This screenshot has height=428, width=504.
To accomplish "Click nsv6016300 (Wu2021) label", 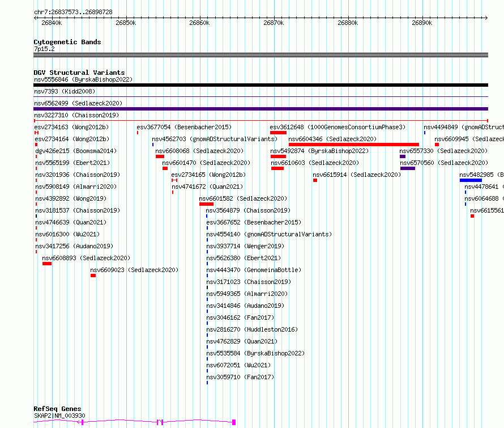I will click(x=67, y=234).
